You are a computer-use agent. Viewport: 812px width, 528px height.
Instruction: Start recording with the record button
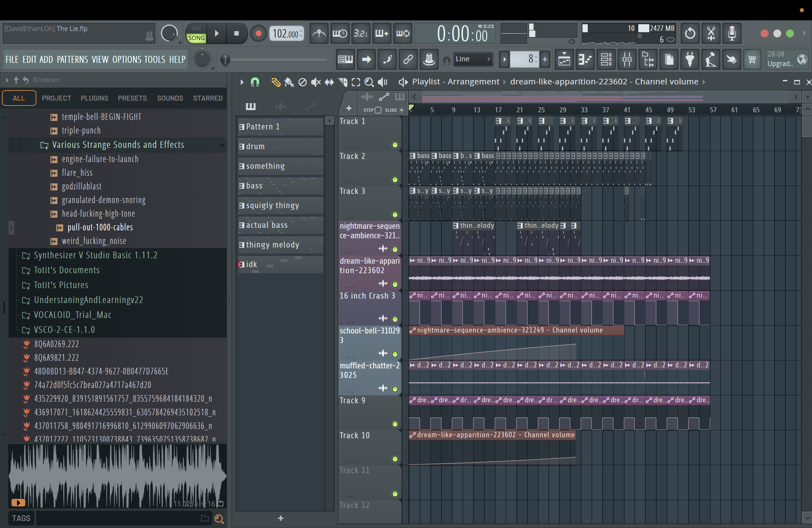tap(258, 33)
